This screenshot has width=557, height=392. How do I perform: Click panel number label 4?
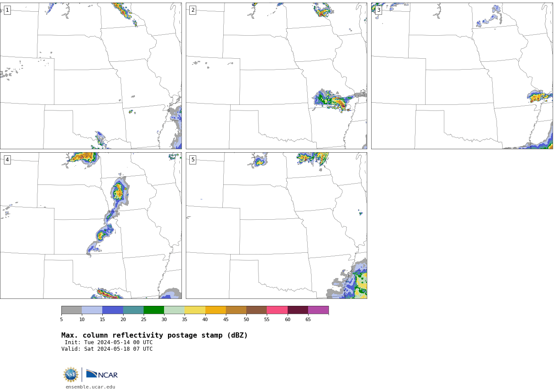(x=7, y=160)
